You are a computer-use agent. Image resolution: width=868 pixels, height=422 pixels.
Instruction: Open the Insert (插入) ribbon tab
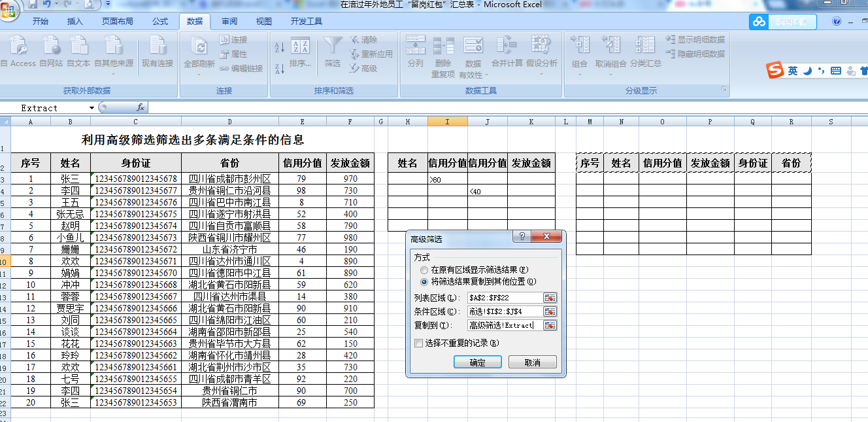click(75, 21)
